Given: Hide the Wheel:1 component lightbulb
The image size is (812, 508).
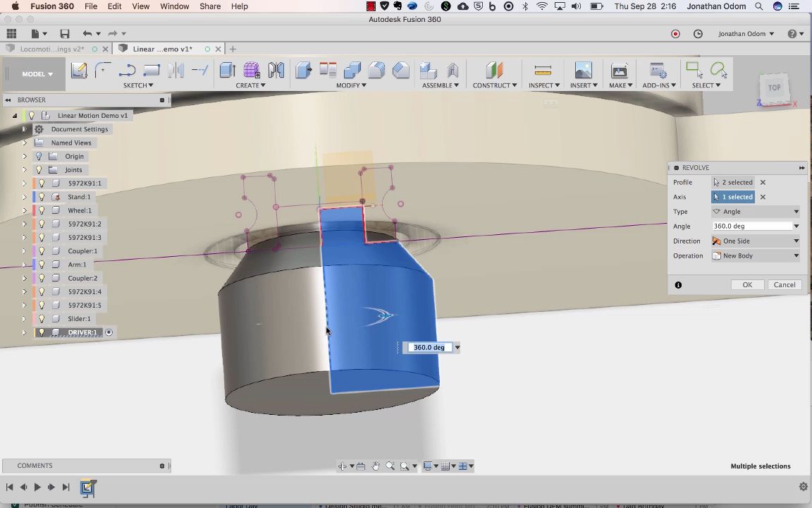Looking at the screenshot, I should (42, 210).
